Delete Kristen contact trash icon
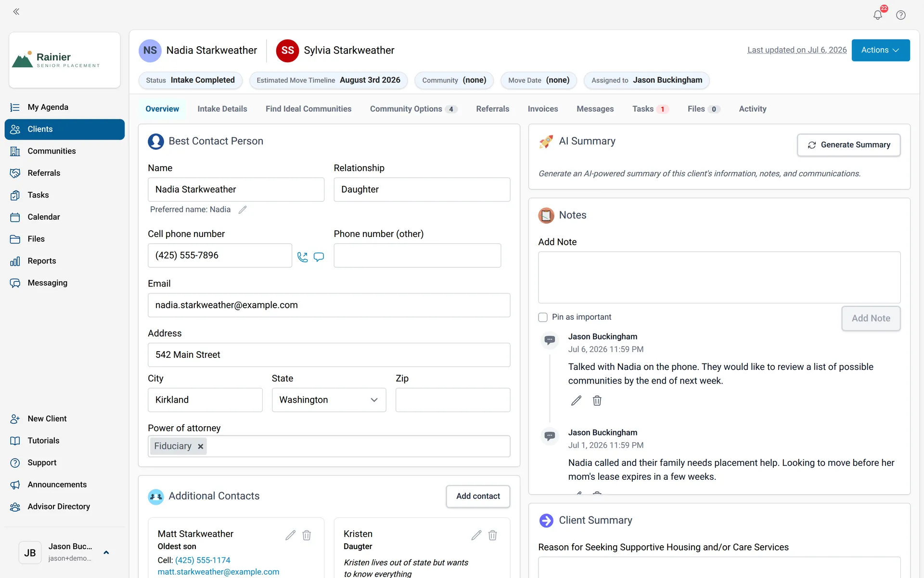 click(492, 535)
